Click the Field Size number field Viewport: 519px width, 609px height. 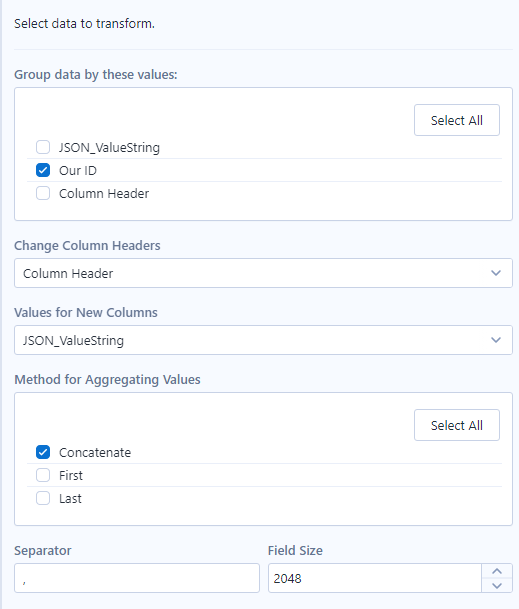[x=375, y=578]
